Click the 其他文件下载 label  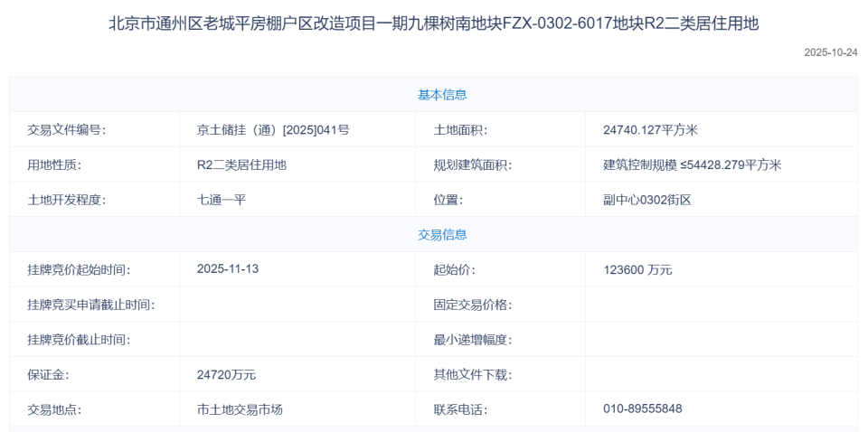(472, 374)
